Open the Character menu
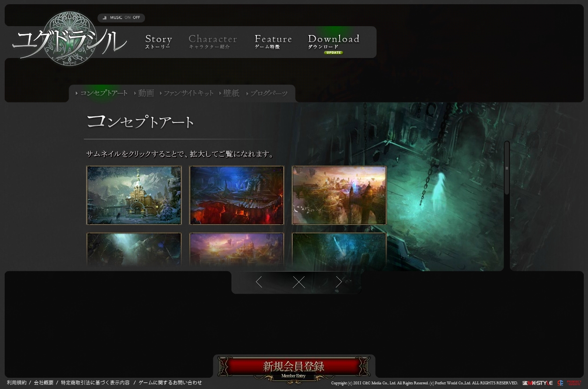The image size is (588, 389). (213, 42)
